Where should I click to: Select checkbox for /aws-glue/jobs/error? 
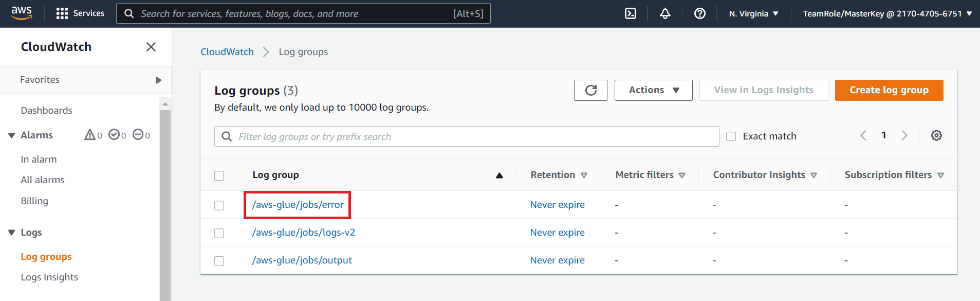coord(219,205)
